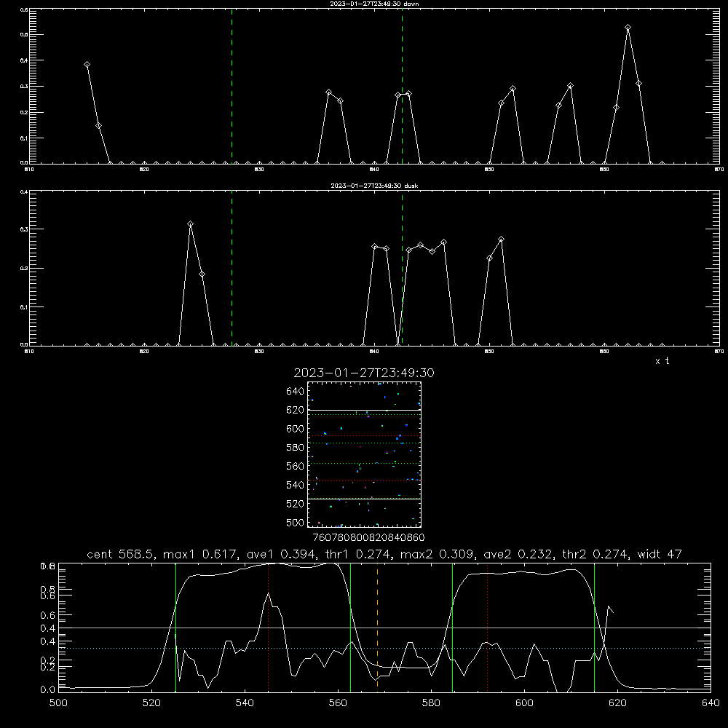Click the '540' label on bottom plot x-axis
Viewport: 728px width, 728px height.
pyautogui.click(x=245, y=703)
